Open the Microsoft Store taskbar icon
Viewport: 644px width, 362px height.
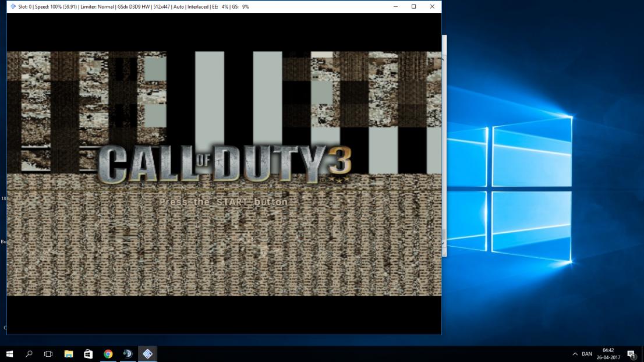coord(89,354)
